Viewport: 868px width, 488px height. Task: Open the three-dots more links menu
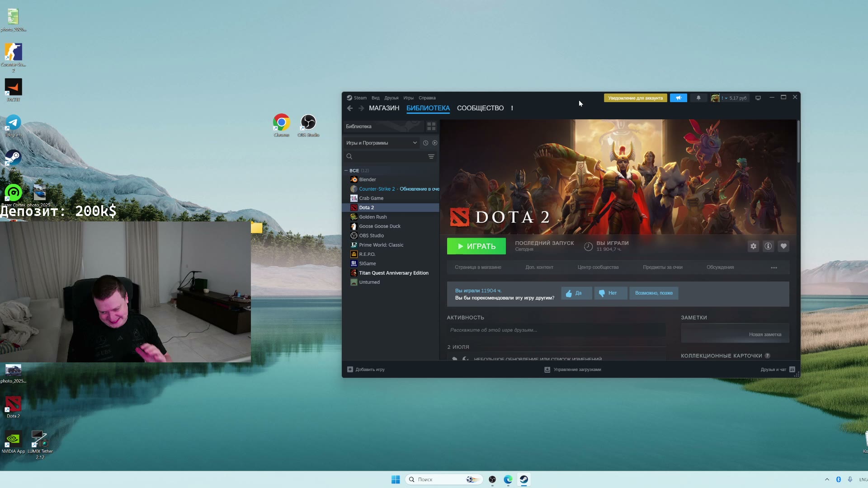click(774, 267)
